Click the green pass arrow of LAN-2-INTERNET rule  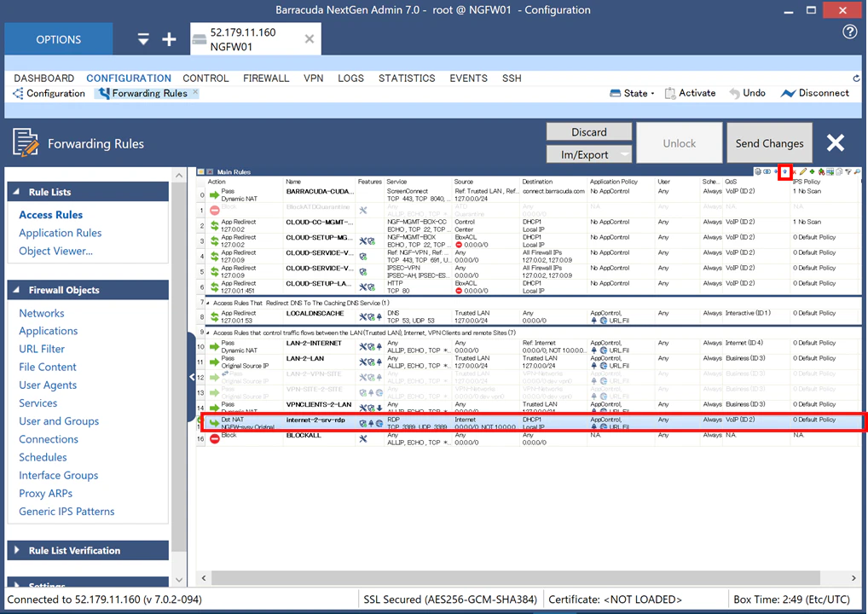coord(215,346)
